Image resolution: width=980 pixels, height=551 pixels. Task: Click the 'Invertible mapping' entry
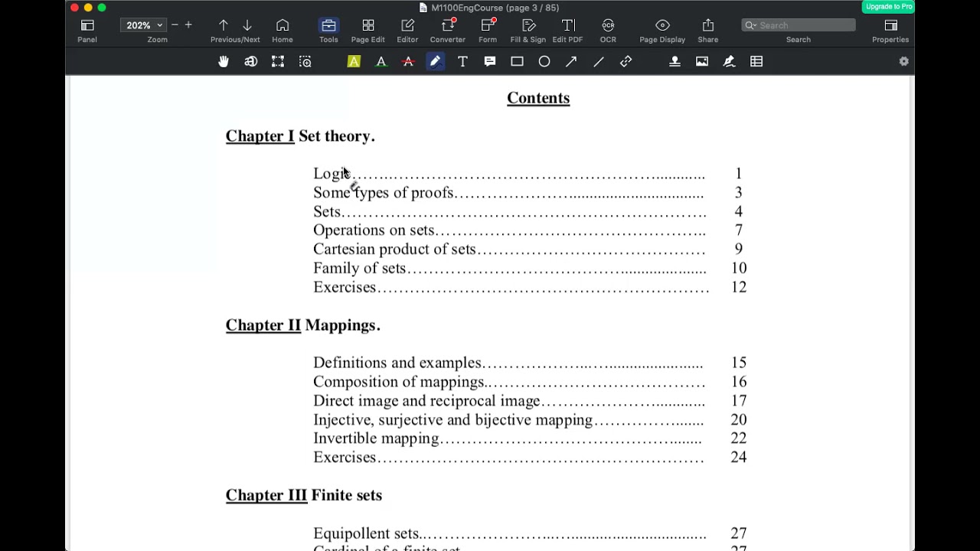[x=376, y=439]
